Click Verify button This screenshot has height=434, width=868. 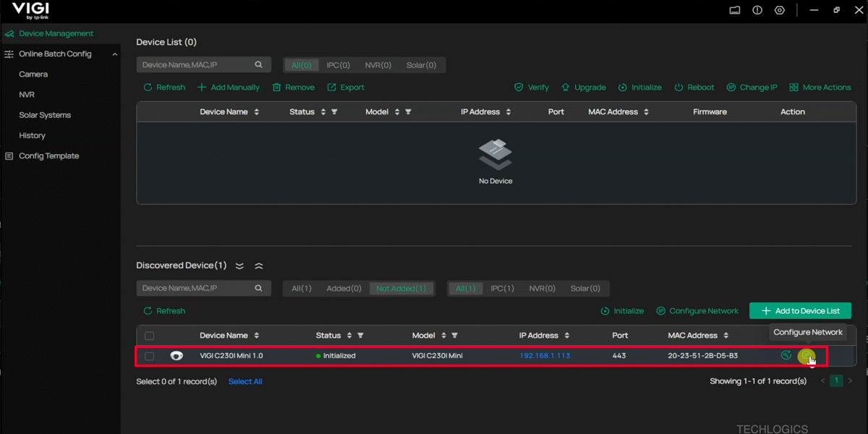point(532,88)
